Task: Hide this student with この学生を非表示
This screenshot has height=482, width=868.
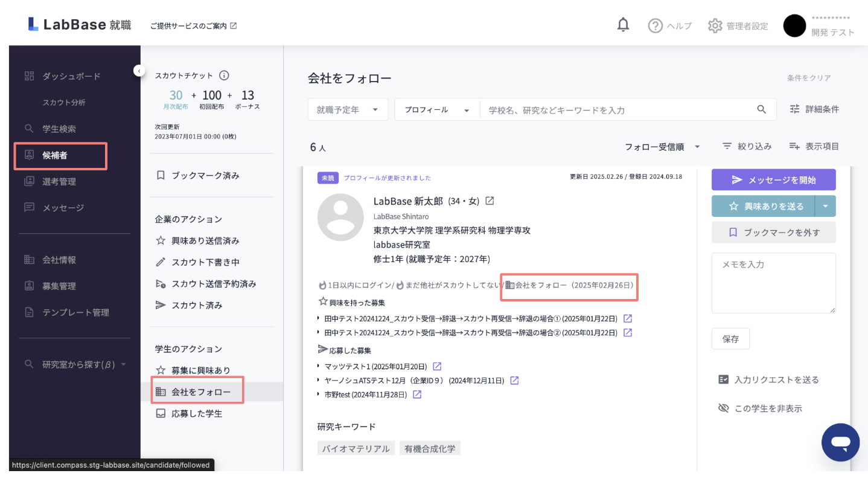Action: (x=760, y=408)
